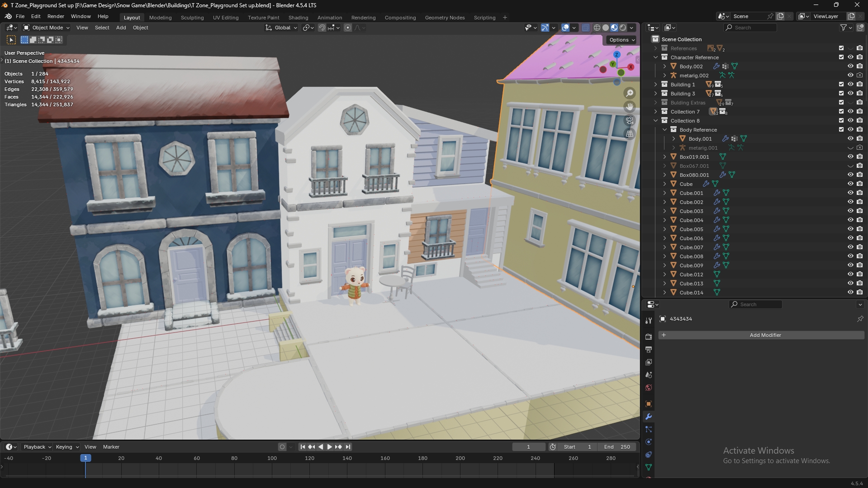The image size is (868, 488).
Task: Switch to orthographic view grid icon
Action: click(630, 133)
